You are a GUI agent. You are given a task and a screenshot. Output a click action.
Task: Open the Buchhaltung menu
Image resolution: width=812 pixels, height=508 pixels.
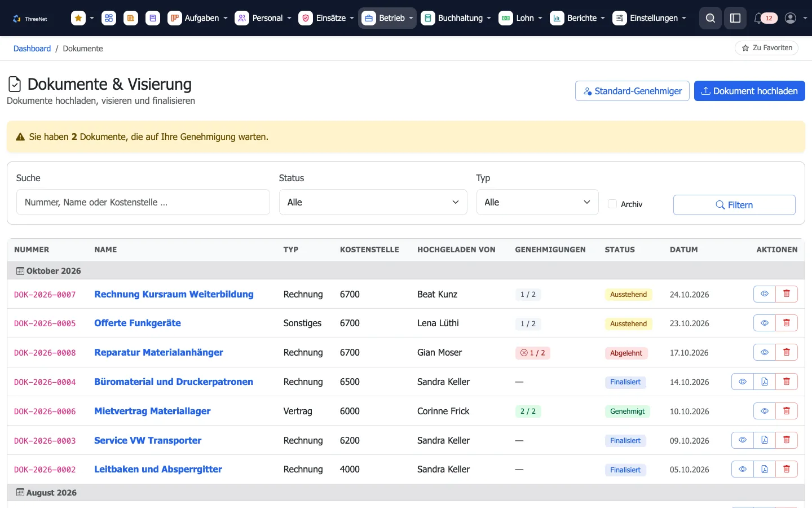tap(456, 18)
